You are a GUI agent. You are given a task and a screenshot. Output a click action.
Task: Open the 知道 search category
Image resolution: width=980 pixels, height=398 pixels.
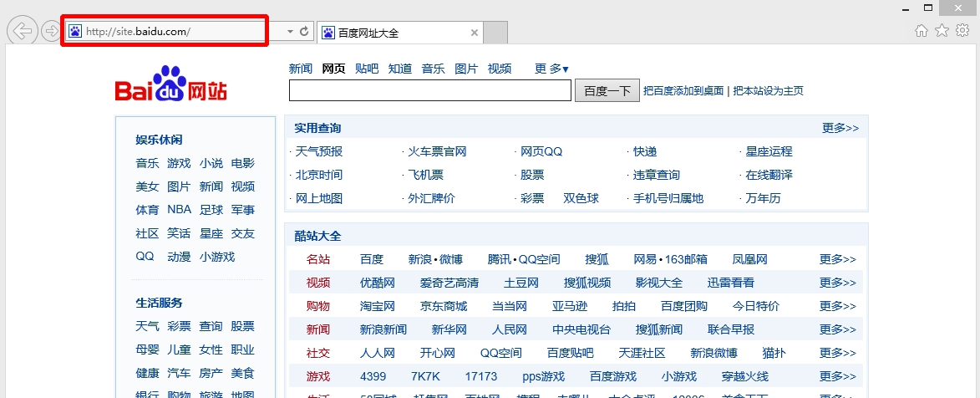point(400,69)
